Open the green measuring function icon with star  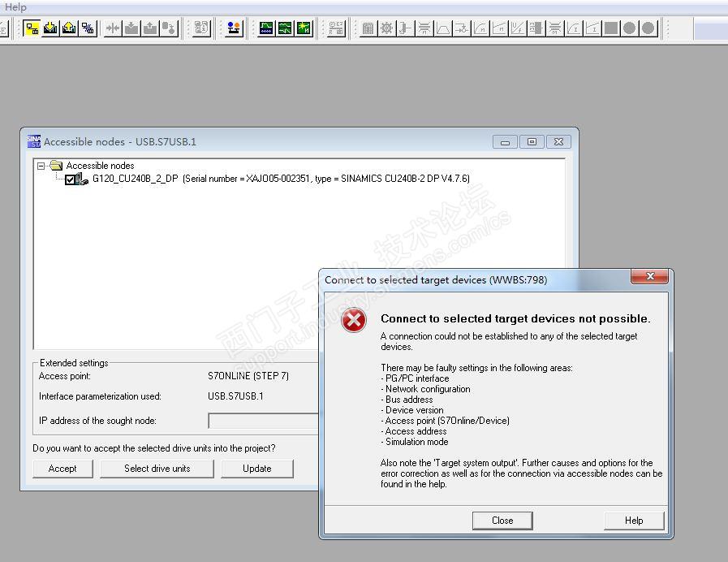coord(304,28)
